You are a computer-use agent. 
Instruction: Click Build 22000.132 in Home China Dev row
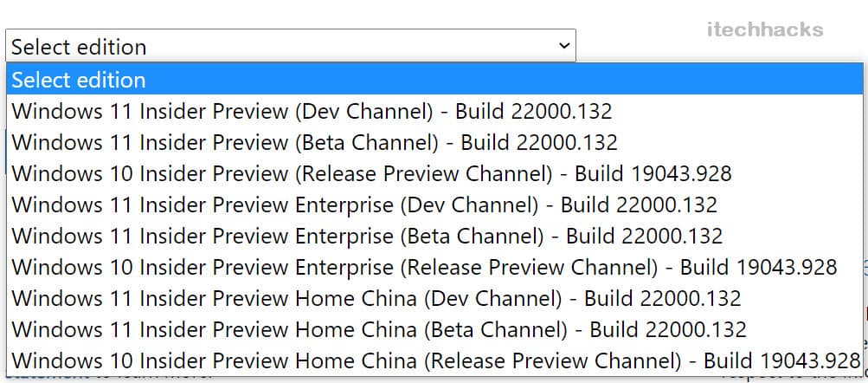point(662,298)
